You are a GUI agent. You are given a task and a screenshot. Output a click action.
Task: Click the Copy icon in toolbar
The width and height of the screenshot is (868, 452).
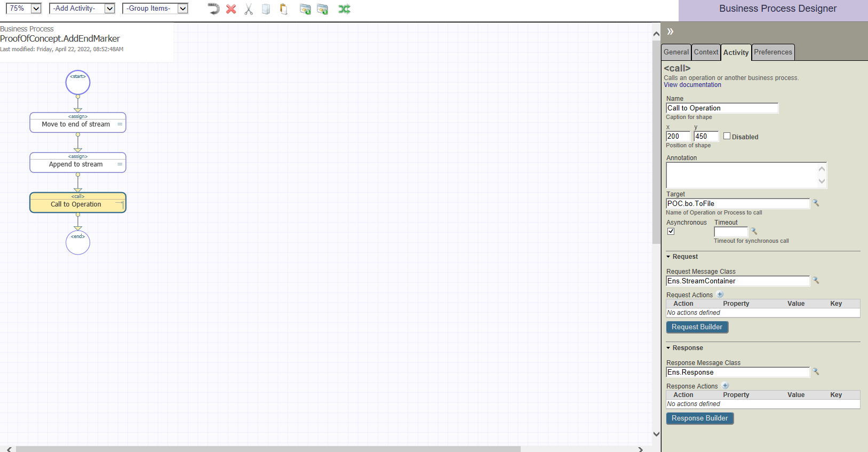click(x=266, y=9)
